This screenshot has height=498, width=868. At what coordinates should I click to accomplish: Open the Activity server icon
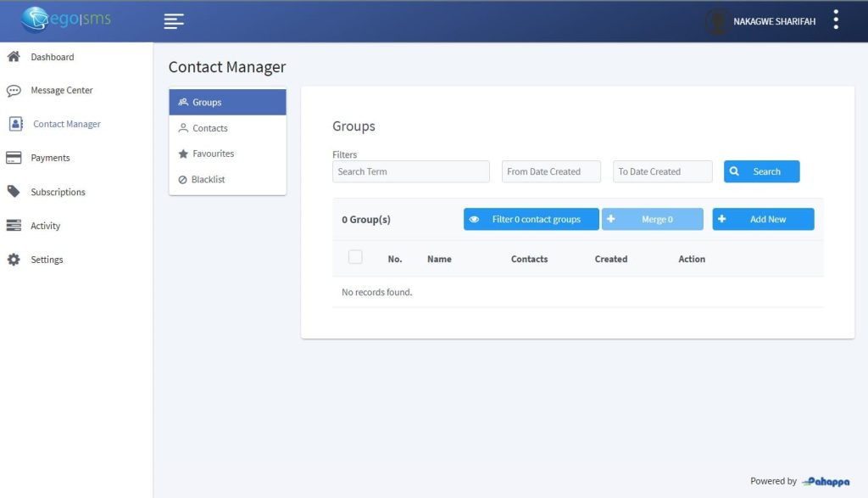tap(14, 226)
